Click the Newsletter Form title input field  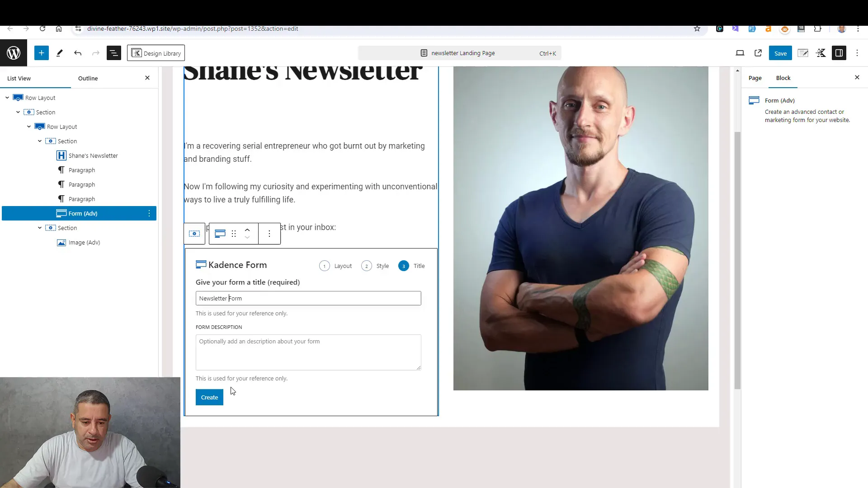pos(308,298)
